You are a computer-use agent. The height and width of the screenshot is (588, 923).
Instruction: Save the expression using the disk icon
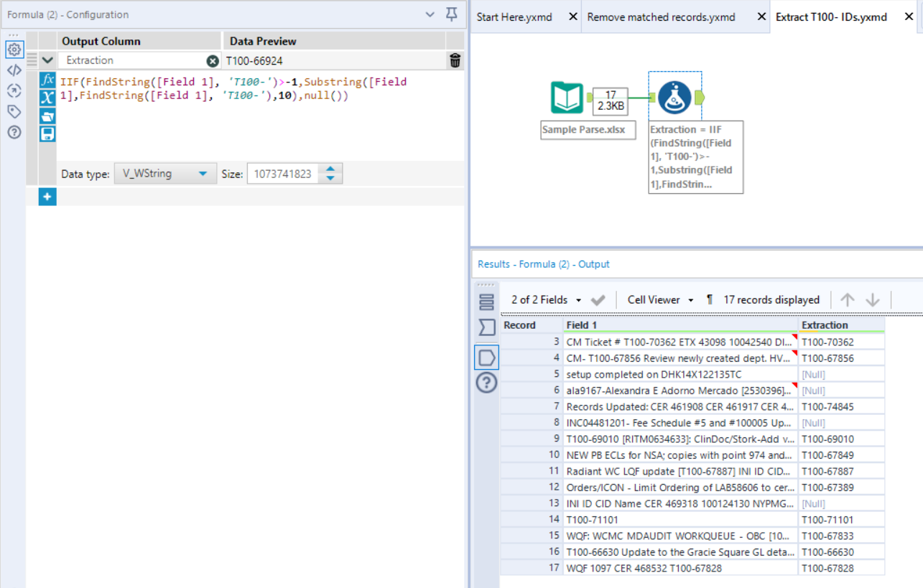point(47,130)
